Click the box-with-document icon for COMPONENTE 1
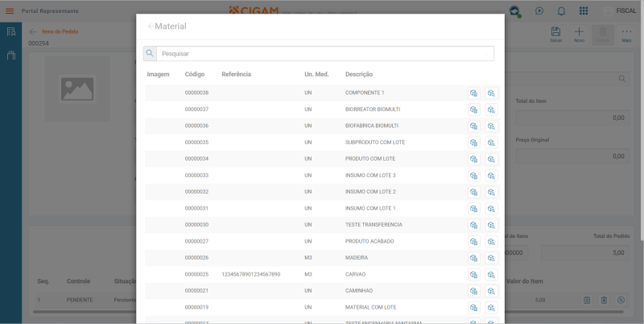This screenshot has width=644, height=324. 474,93
